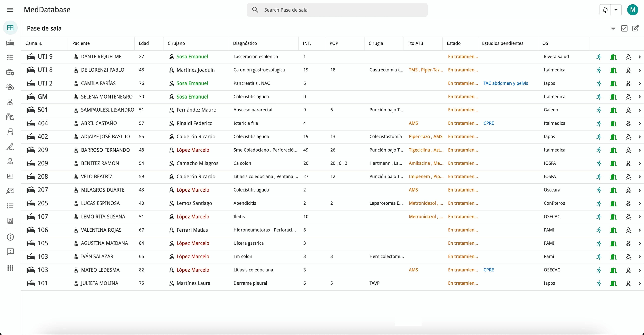644x335 pixels.
Task: Click the edit pencil icon in header
Action: point(635,28)
